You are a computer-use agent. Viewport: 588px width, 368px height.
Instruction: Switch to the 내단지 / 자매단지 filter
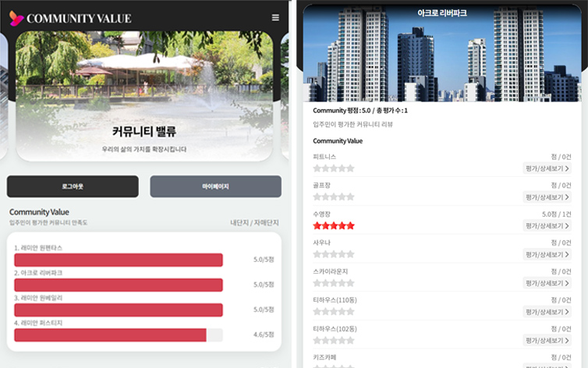[254, 223]
